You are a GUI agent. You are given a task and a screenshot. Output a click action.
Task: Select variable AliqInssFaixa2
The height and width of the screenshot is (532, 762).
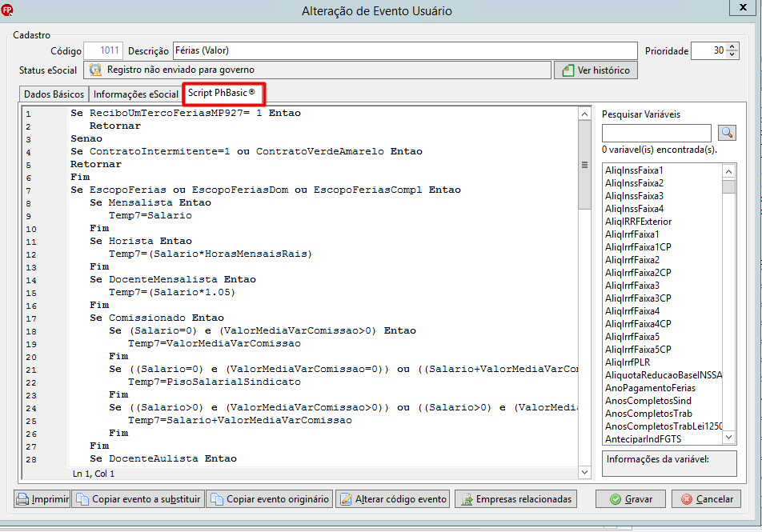634,183
